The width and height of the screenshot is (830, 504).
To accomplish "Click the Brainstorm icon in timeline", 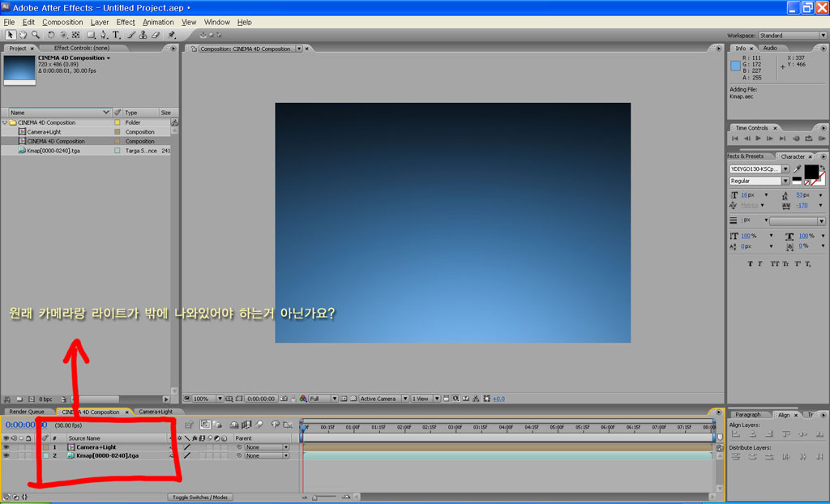I will 276,425.
